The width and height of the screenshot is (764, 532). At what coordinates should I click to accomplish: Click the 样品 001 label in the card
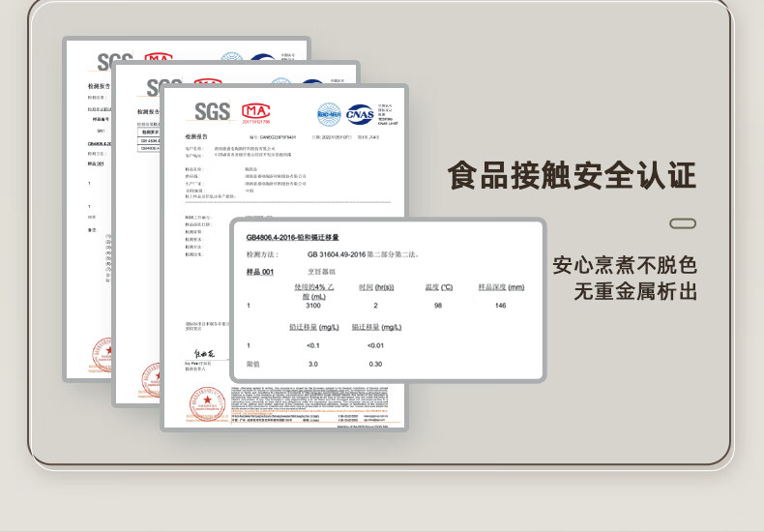[x=260, y=272]
